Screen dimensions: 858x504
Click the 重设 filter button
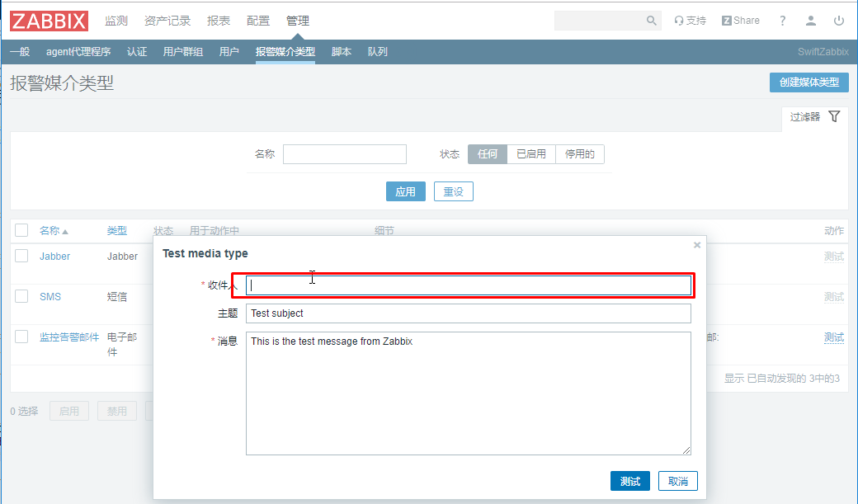(x=454, y=191)
